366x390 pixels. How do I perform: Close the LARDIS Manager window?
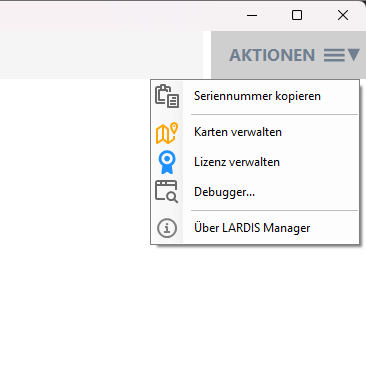point(343,15)
